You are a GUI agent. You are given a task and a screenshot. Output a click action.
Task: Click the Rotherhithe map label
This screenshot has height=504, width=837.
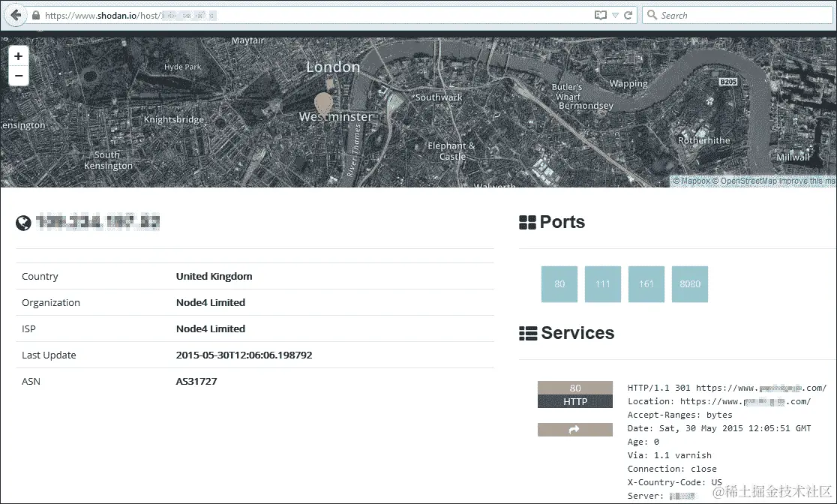[x=704, y=140]
